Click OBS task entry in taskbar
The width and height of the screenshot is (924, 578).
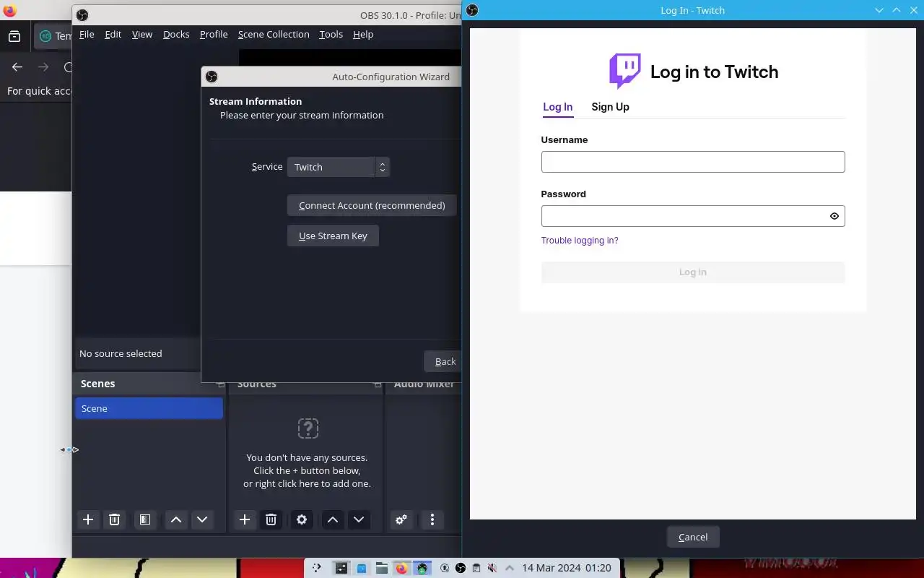click(422, 568)
